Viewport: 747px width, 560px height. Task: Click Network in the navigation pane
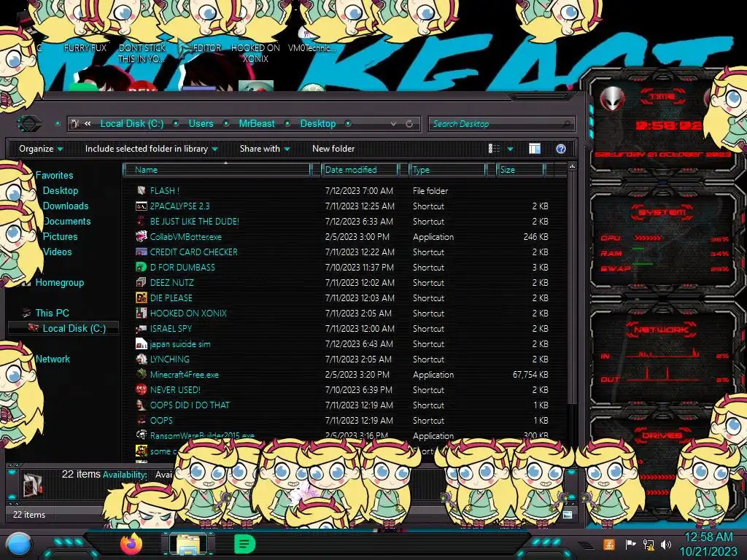53,359
